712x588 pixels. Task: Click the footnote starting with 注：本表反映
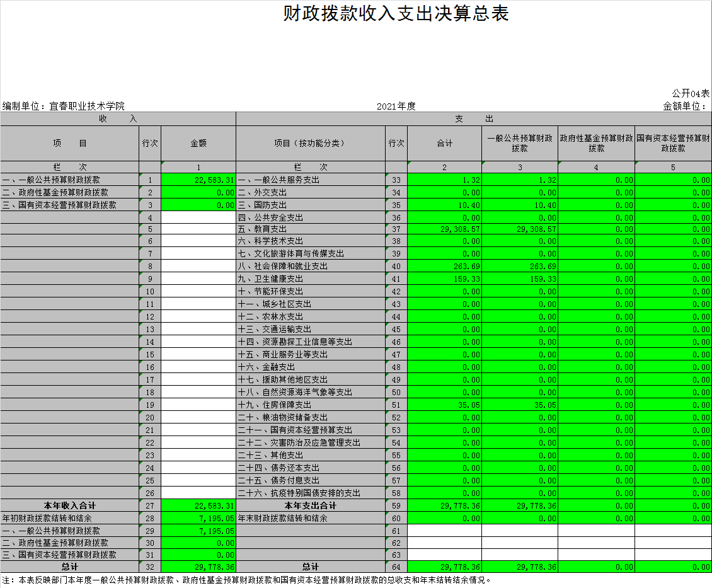pyautogui.click(x=246, y=580)
